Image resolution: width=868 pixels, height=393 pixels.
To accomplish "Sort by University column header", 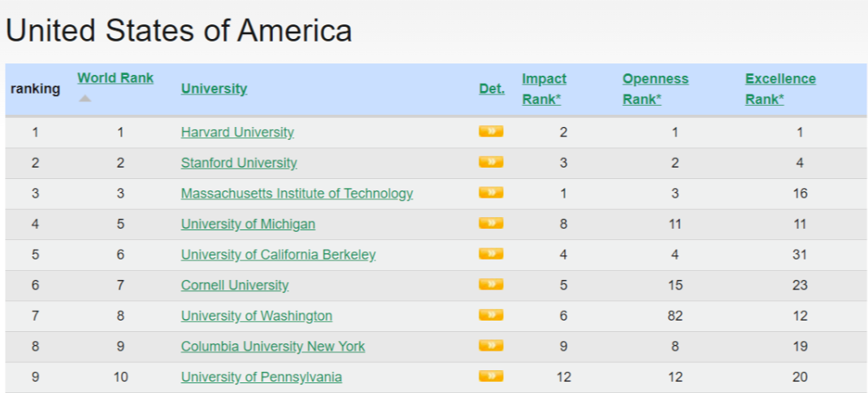I will click(x=214, y=89).
